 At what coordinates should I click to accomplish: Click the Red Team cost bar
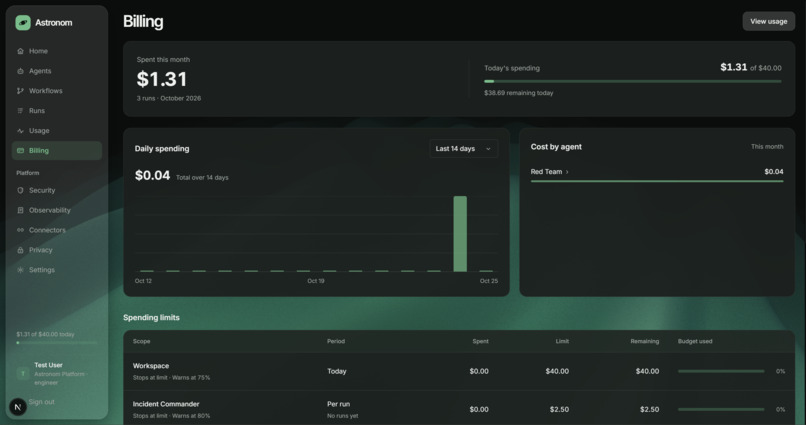click(x=657, y=181)
